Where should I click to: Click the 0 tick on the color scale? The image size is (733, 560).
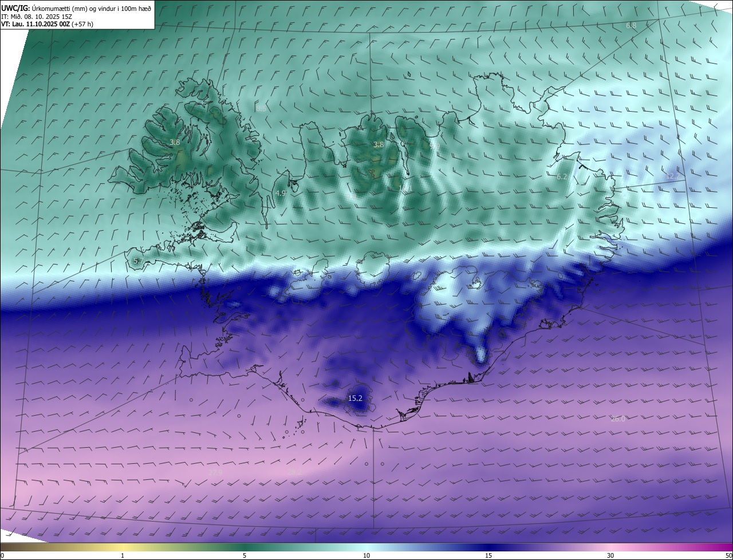[x=2, y=555]
